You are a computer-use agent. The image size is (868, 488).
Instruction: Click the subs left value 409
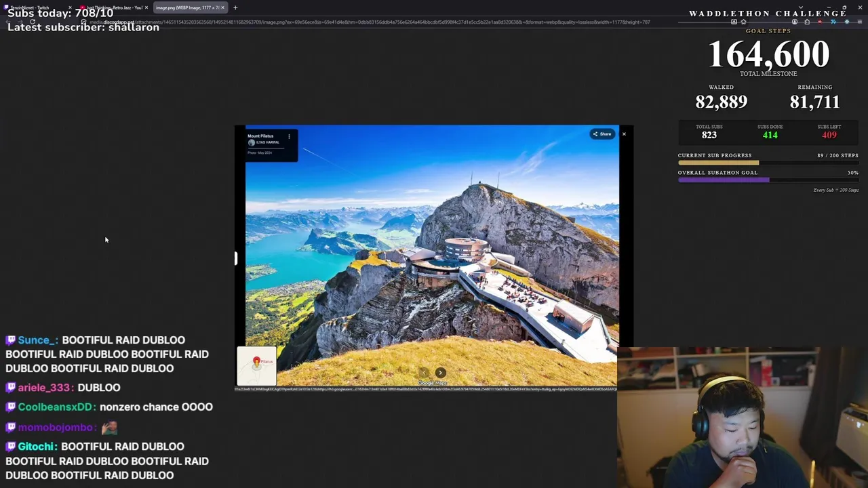(829, 135)
